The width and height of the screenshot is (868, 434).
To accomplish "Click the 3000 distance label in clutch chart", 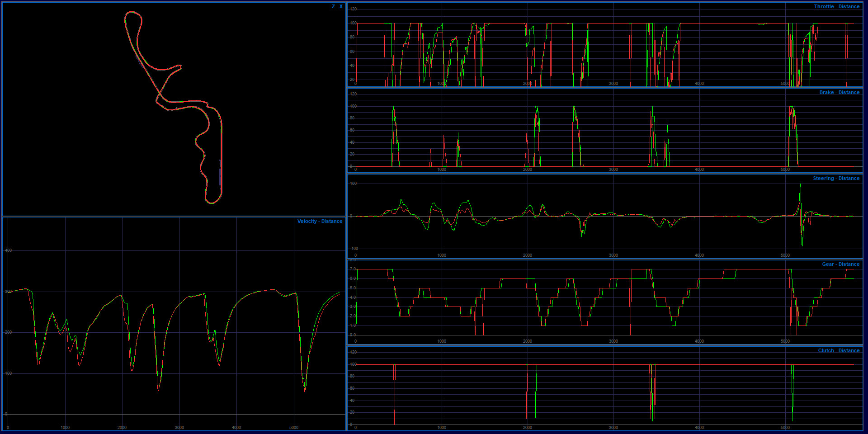I will [613, 427].
